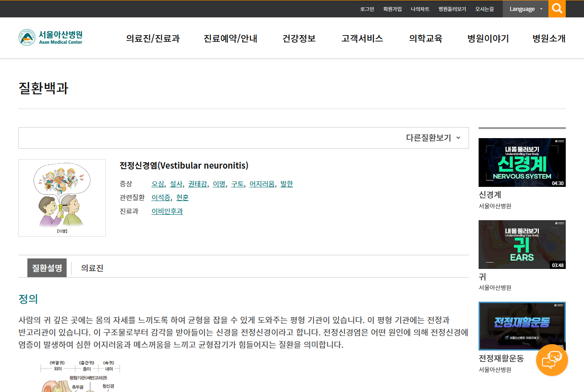
Task: Open the 설사 symptom link
Action: click(x=176, y=184)
